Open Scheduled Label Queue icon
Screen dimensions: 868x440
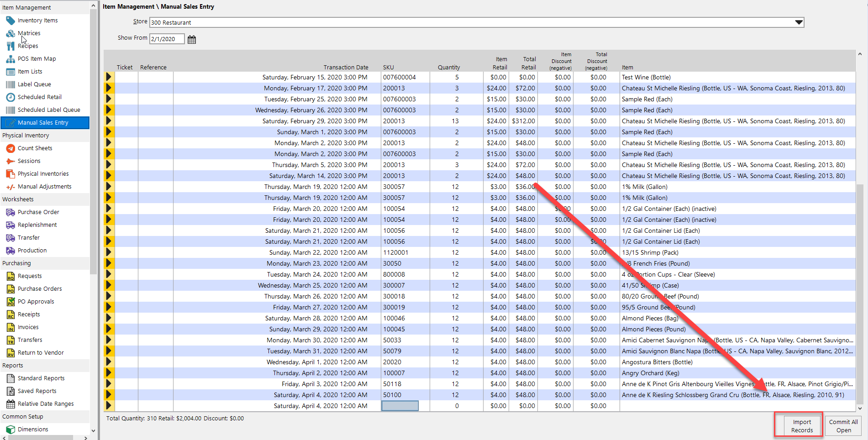tap(11, 110)
